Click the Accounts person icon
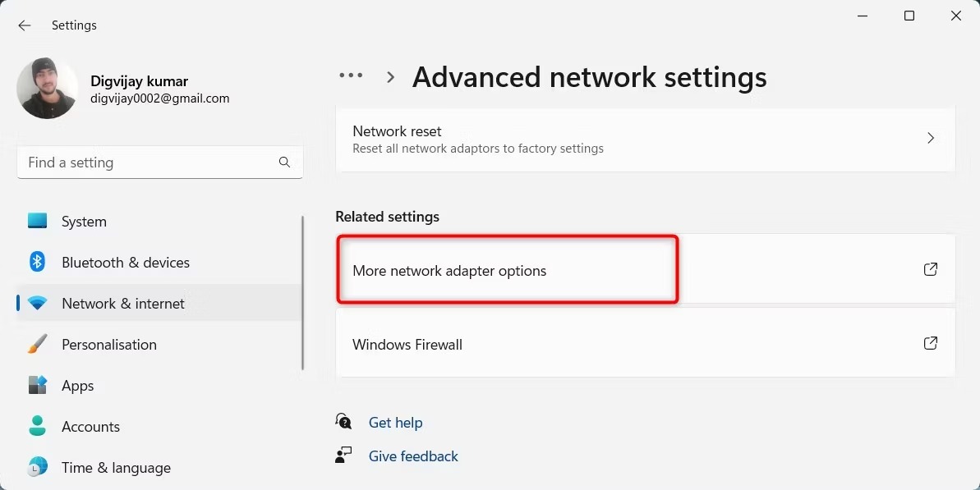This screenshot has height=490, width=980. tap(38, 426)
